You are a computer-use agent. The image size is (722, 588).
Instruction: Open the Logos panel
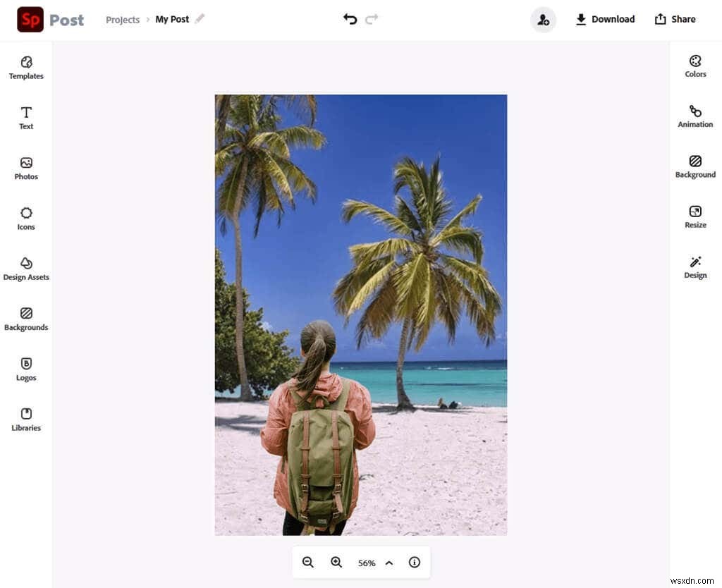26,369
